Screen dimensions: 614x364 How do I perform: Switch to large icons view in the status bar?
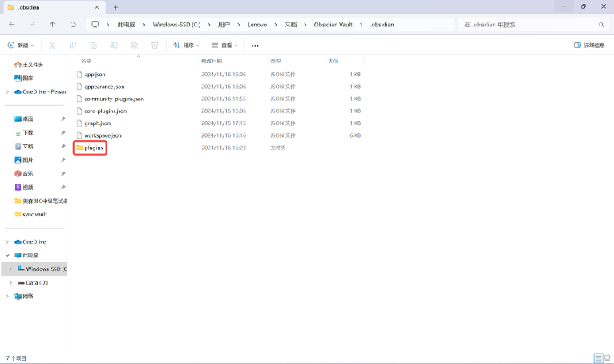(x=608, y=358)
